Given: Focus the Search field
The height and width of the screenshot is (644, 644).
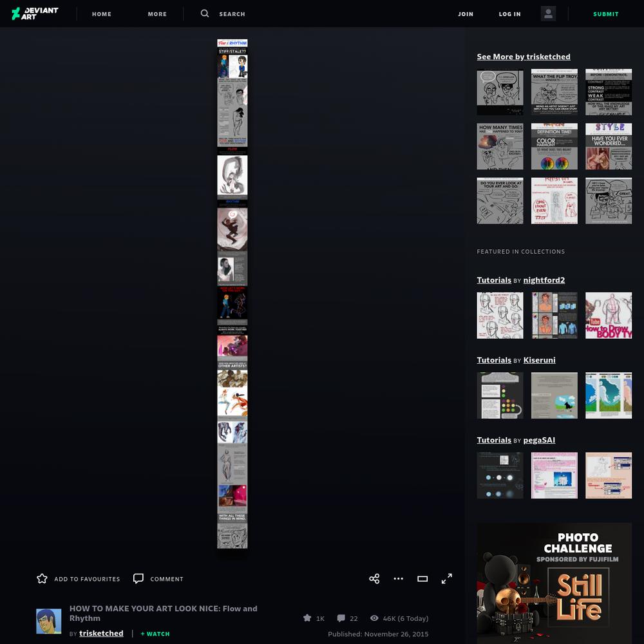Looking at the screenshot, I should [x=232, y=14].
